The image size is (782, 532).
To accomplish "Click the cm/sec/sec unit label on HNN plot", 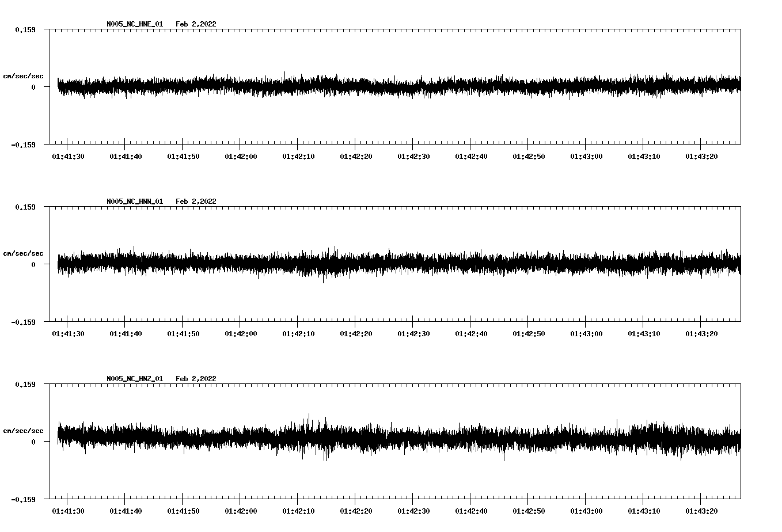I will pos(23,253).
